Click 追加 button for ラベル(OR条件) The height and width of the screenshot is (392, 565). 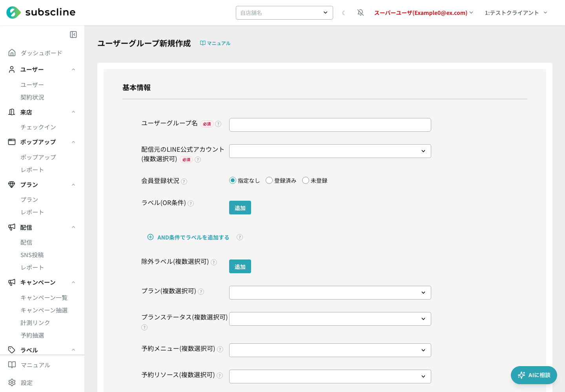[x=240, y=208]
